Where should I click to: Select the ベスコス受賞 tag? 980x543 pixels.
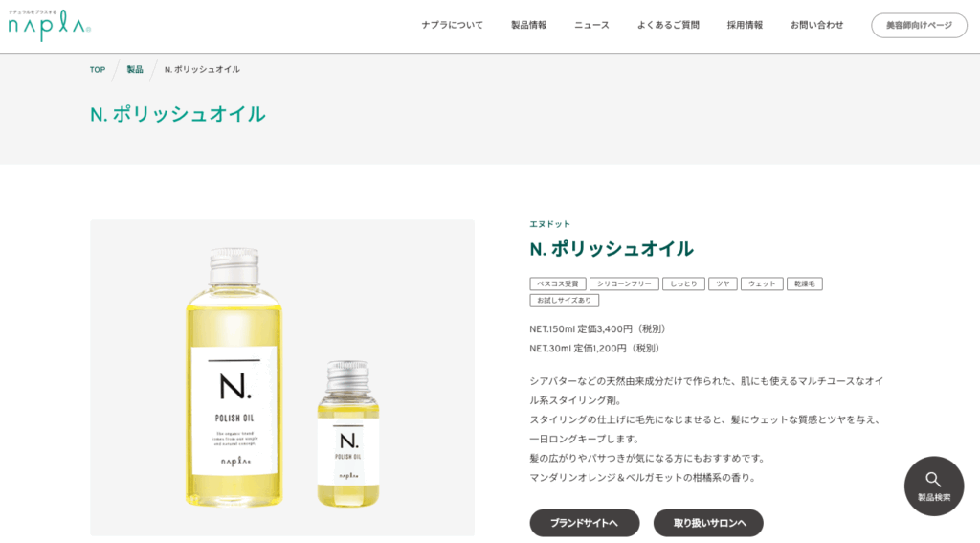coord(558,284)
